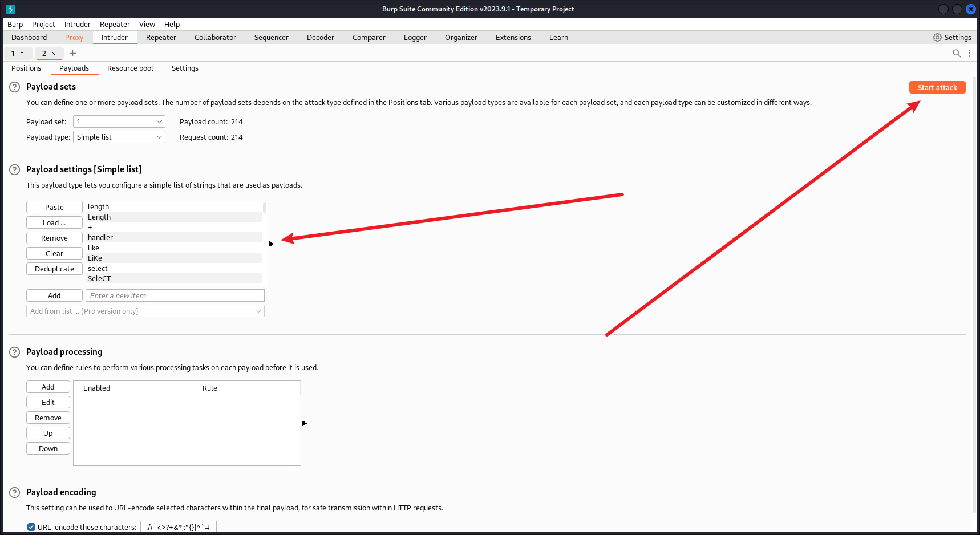Image resolution: width=980 pixels, height=535 pixels.
Task: Switch to the Decoder tab
Action: 321,37
